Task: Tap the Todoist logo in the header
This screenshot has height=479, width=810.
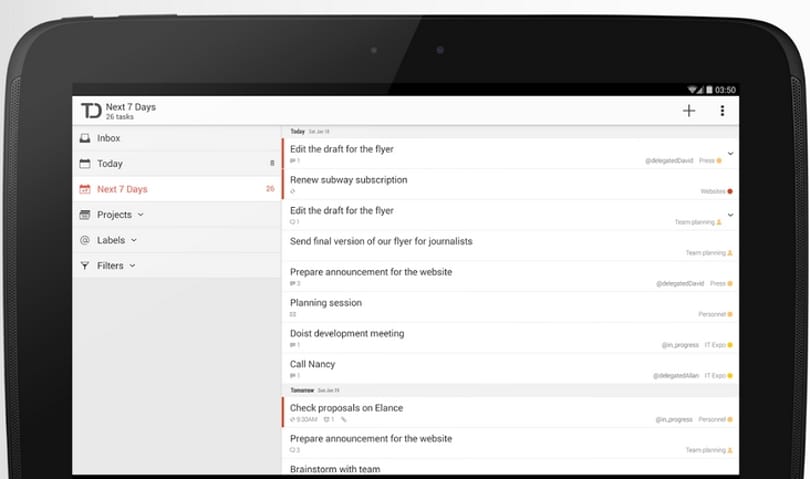Action: point(91,111)
